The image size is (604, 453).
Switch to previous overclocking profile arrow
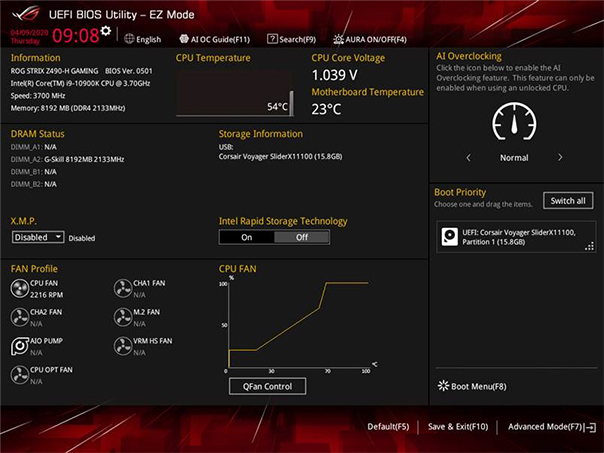(468, 158)
